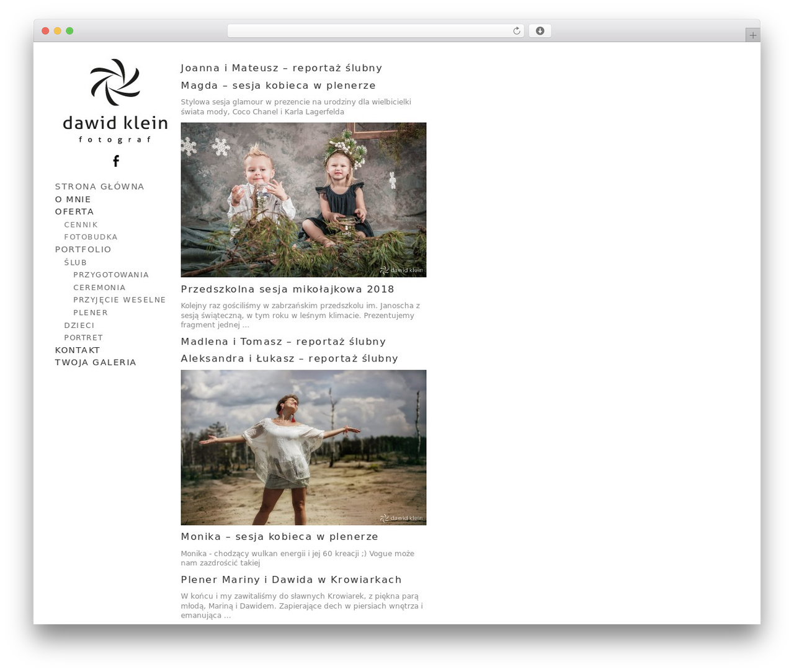
Task: Open Plener Mariny i Dawida w Krowiarkach
Action: (x=291, y=580)
